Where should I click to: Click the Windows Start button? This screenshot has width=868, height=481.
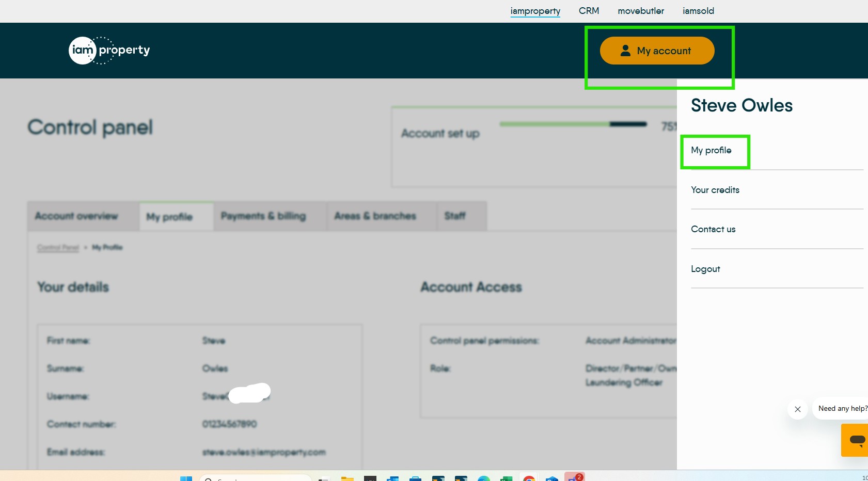186,479
